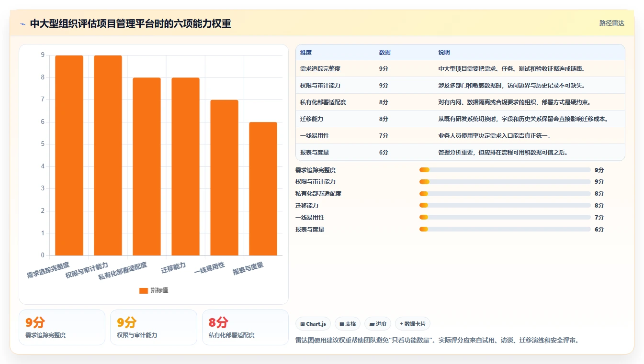
Task: Click 6分 value beside the 报表与度量 progress bar
Action: pyautogui.click(x=599, y=230)
